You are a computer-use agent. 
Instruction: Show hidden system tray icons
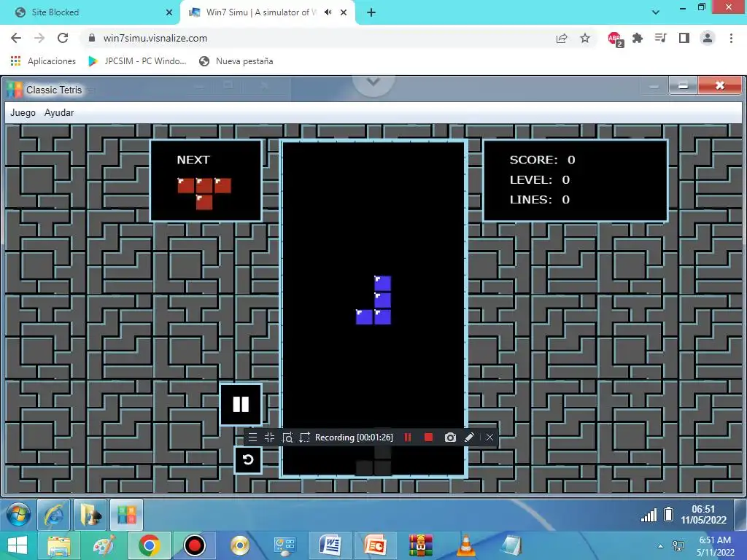click(x=660, y=546)
